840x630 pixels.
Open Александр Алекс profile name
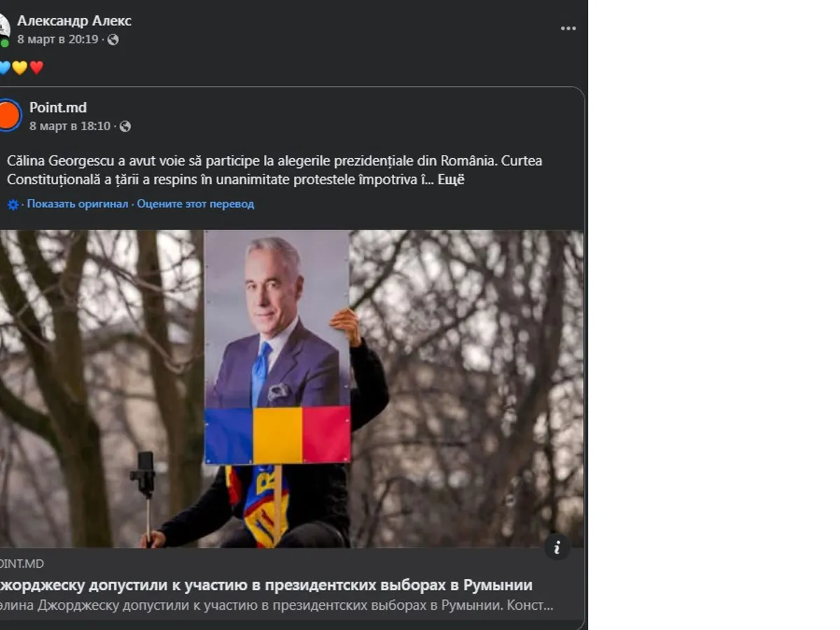74,21
